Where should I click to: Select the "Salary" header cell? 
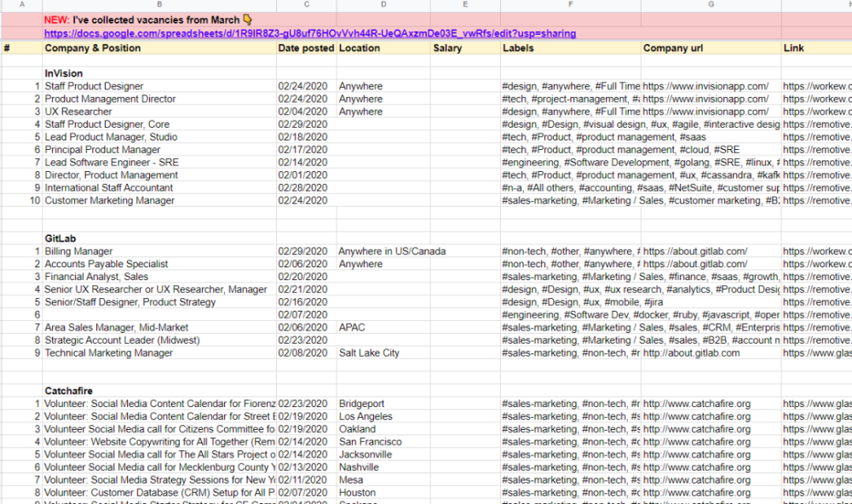coord(448,49)
